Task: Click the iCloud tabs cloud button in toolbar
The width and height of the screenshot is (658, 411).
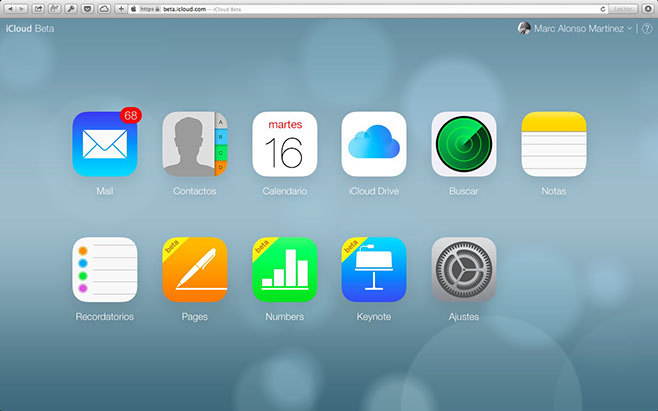Action: tap(103, 8)
